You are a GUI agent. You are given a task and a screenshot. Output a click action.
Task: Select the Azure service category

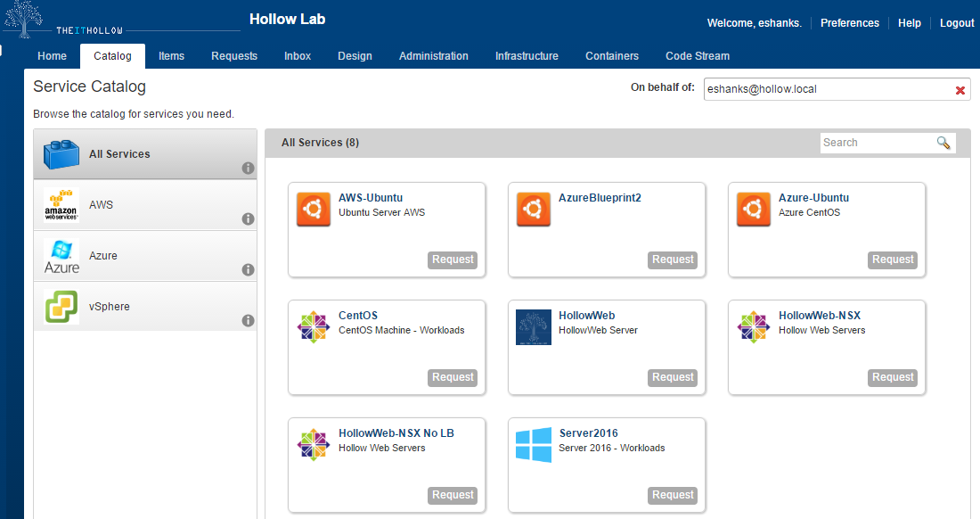(x=103, y=256)
